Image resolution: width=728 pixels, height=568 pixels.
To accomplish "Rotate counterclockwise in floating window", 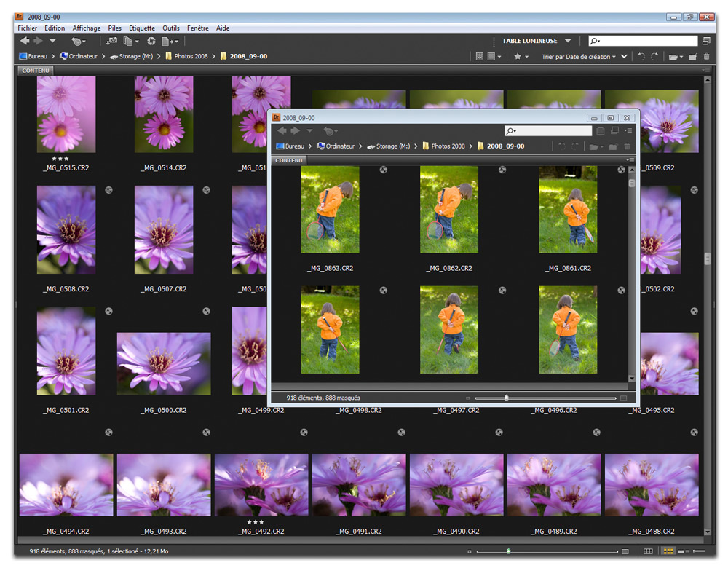I will coord(562,147).
